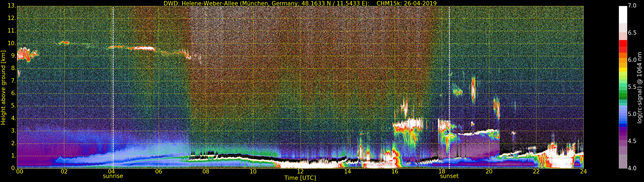This screenshot has width=644, height=182.
Task: Click the sunset label below the time axis
Action: pos(449,176)
